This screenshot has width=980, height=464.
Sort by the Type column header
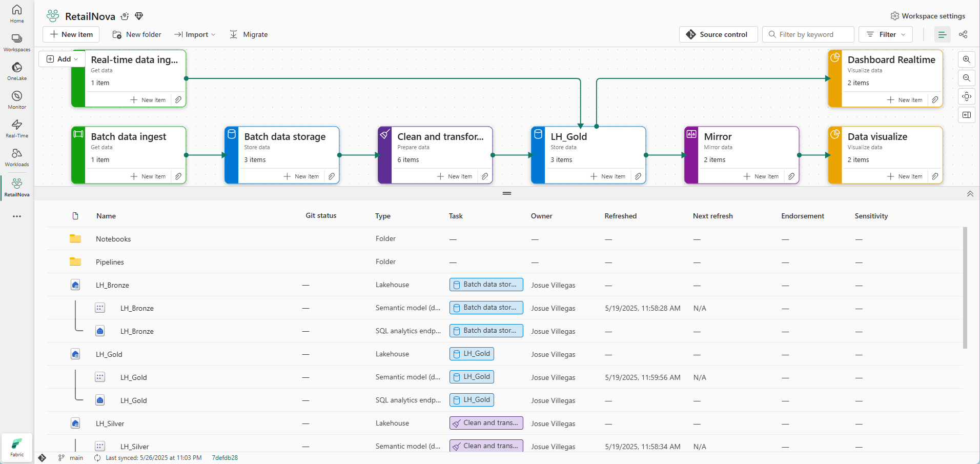click(383, 216)
